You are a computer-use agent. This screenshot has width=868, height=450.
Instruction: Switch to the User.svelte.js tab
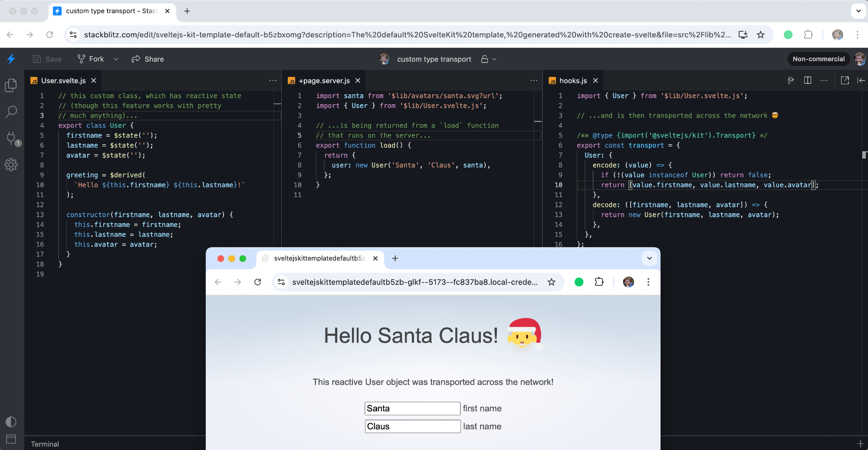point(63,81)
